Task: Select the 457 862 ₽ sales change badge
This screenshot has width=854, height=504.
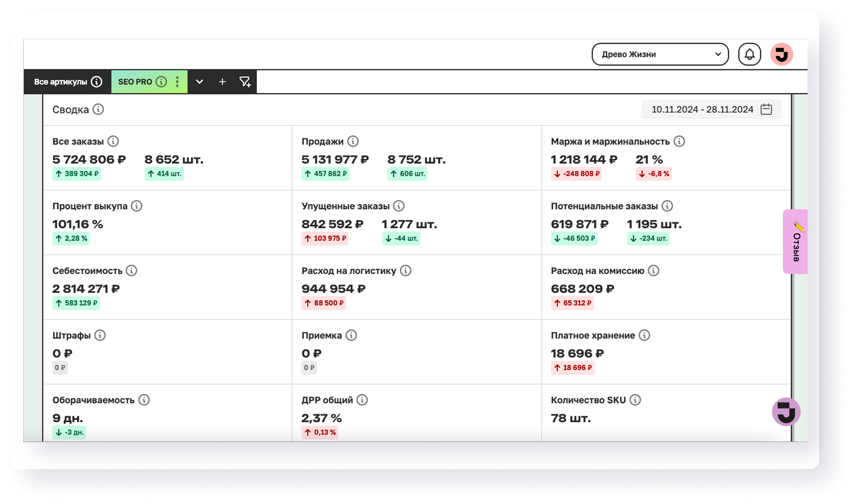Action: coord(325,174)
